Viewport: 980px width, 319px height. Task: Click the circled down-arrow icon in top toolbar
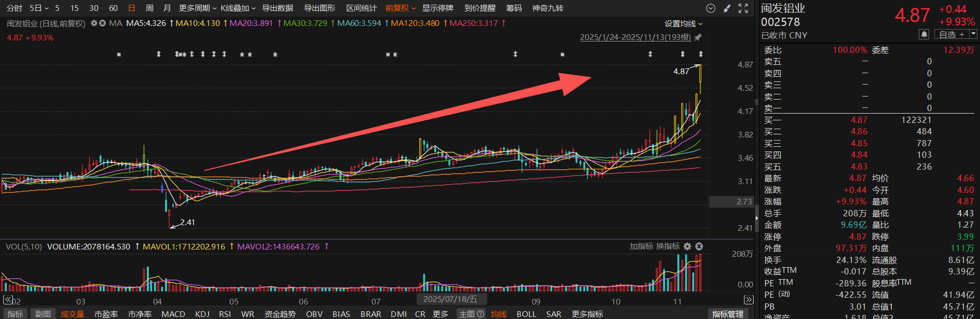point(711,8)
